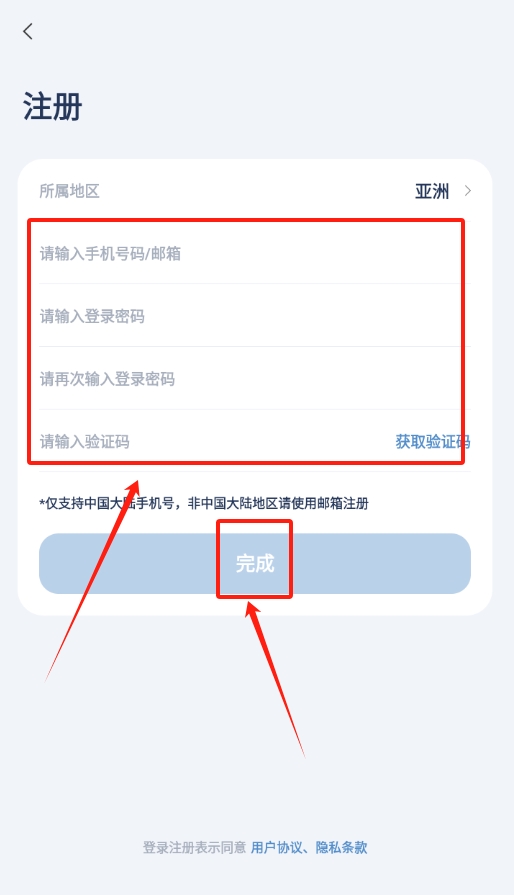Select the 亚洲 region value
This screenshot has width=514, height=895.
pyautogui.click(x=432, y=191)
